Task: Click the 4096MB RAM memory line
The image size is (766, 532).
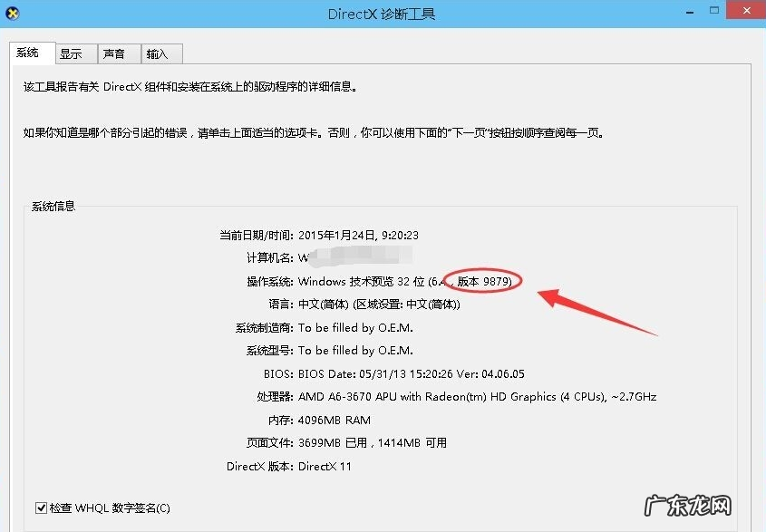Action: point(335,420)
